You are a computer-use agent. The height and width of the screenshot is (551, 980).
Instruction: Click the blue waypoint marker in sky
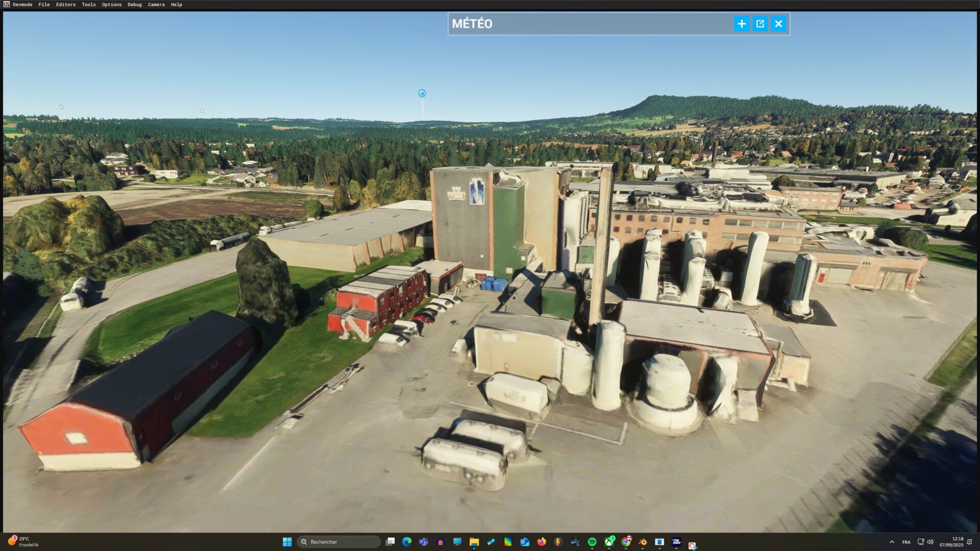click(x=422, y=93)
